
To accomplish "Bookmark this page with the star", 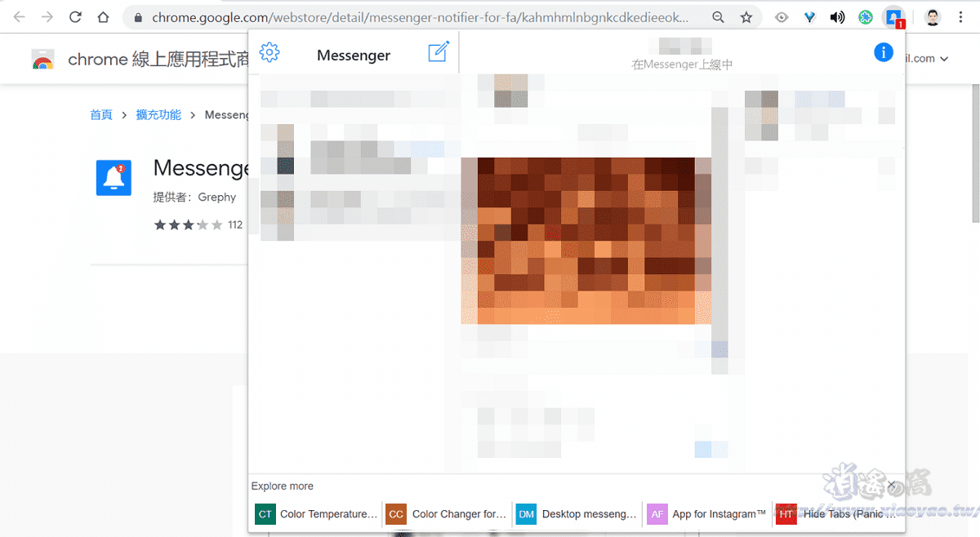I will point(746,16).
